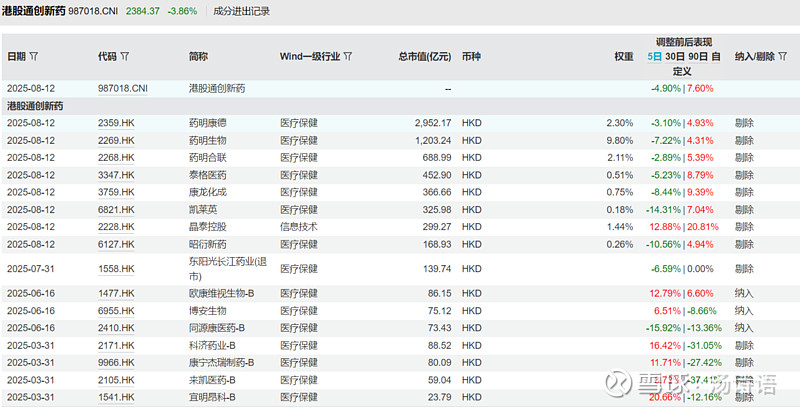Select the 来凯医药-B name cell

pos(212,380)
